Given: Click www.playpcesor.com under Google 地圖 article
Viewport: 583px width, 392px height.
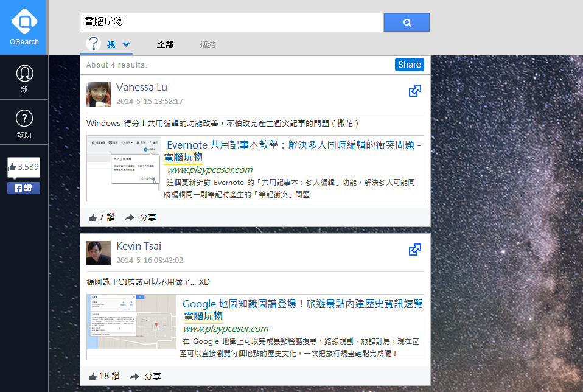Looking at the screenshot, I should 226,329.
